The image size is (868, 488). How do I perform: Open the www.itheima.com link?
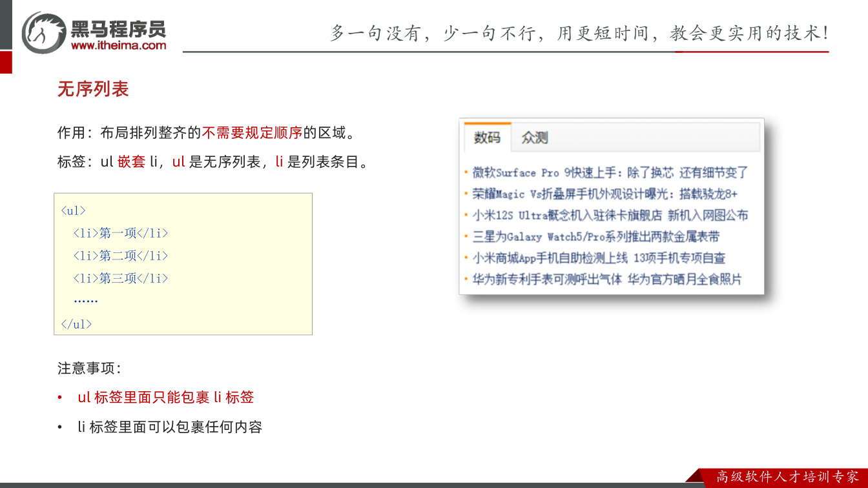click(x=118, y=45)
